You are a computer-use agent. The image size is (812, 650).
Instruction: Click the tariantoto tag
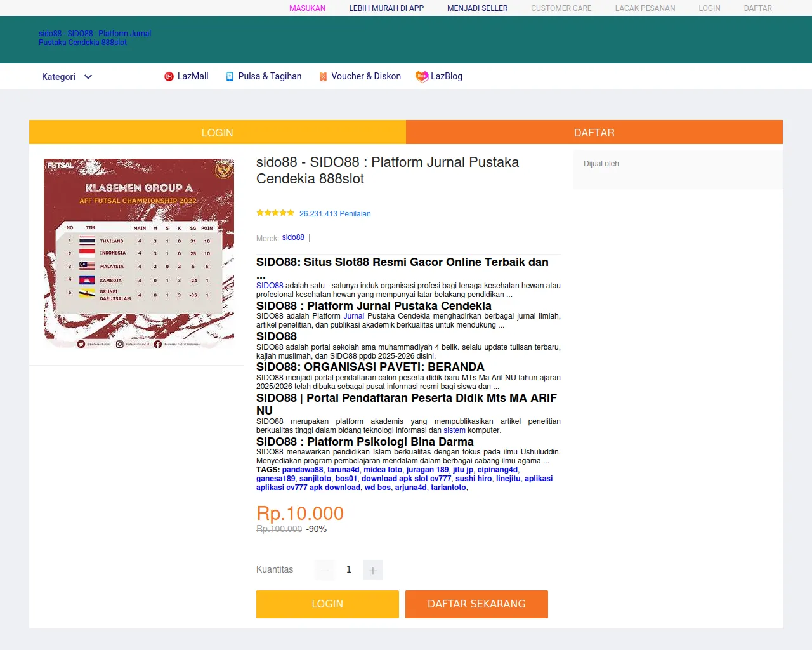tap(449, 487)
